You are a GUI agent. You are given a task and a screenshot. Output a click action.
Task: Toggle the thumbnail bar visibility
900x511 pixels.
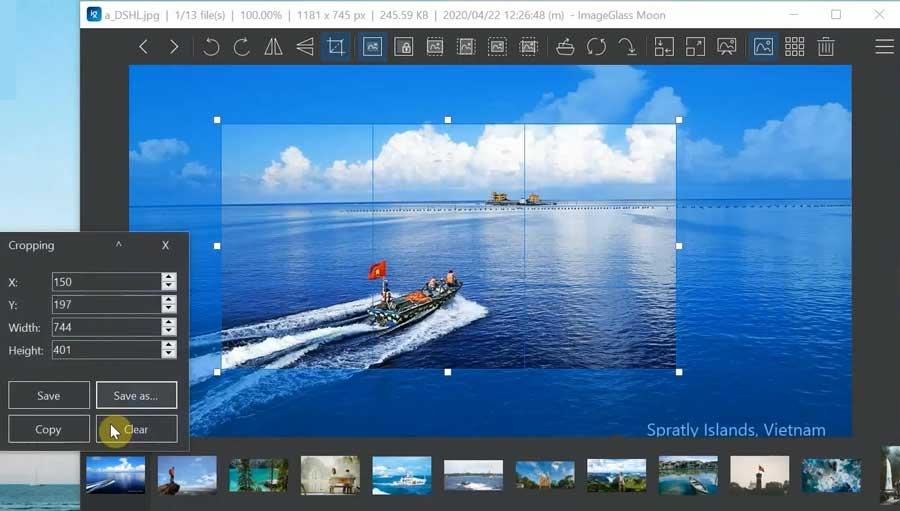[x=763, y=47]
